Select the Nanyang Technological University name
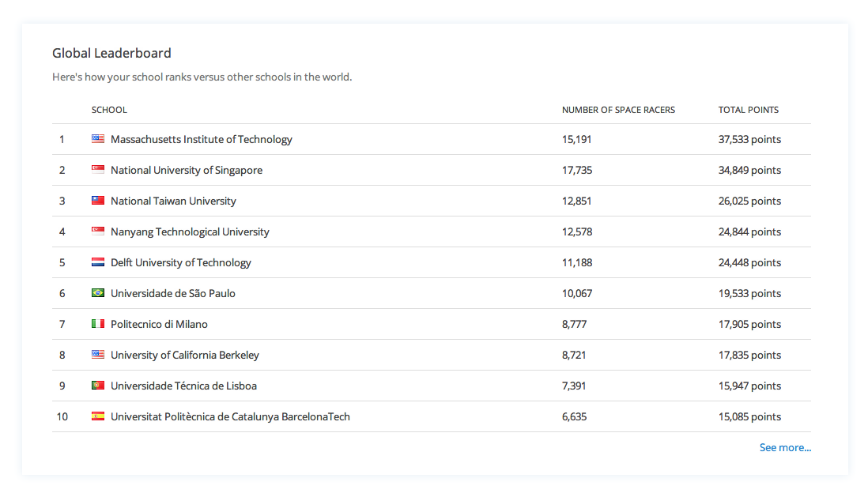The width and height of the screenshot is (868, 497). 190,232
